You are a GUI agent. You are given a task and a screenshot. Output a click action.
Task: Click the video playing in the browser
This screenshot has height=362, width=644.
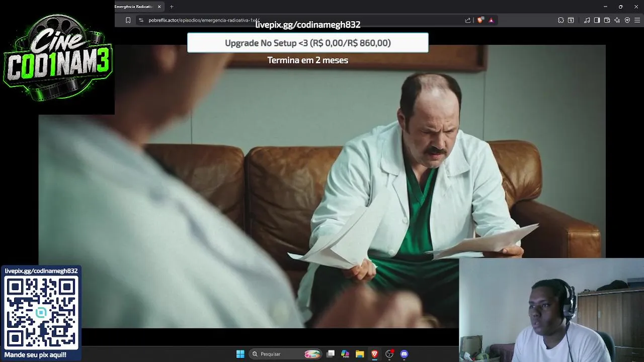click(322, 186)
